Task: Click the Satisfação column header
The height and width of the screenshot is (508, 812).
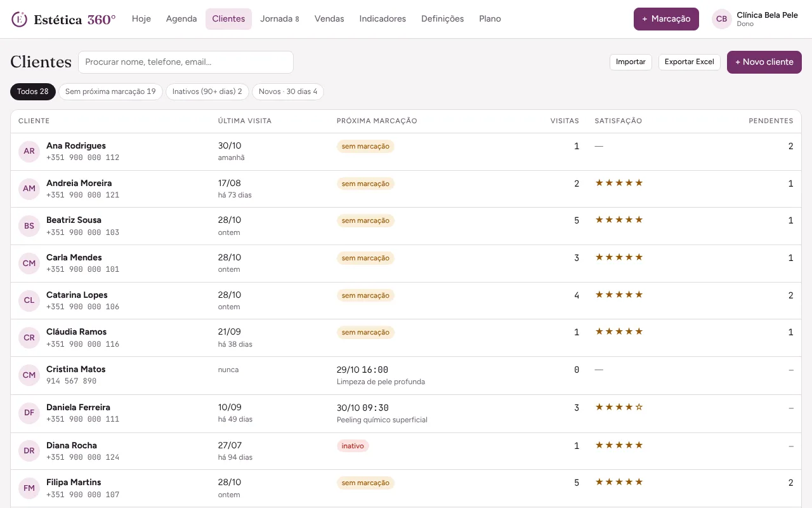Action: (619, 121)
